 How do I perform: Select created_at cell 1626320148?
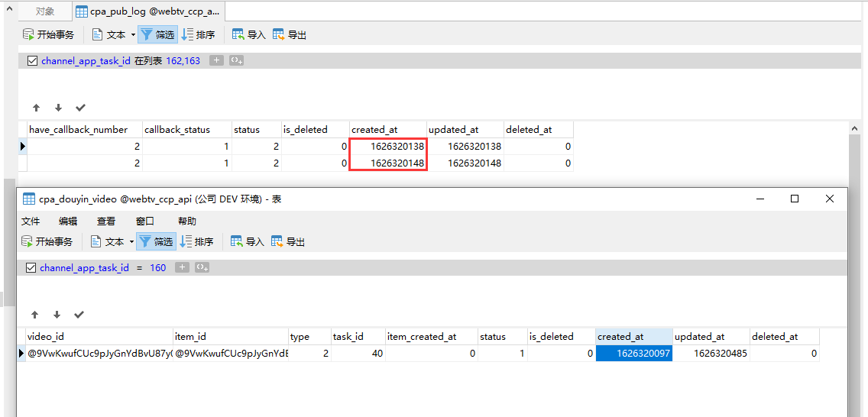[x=388, y=163]
